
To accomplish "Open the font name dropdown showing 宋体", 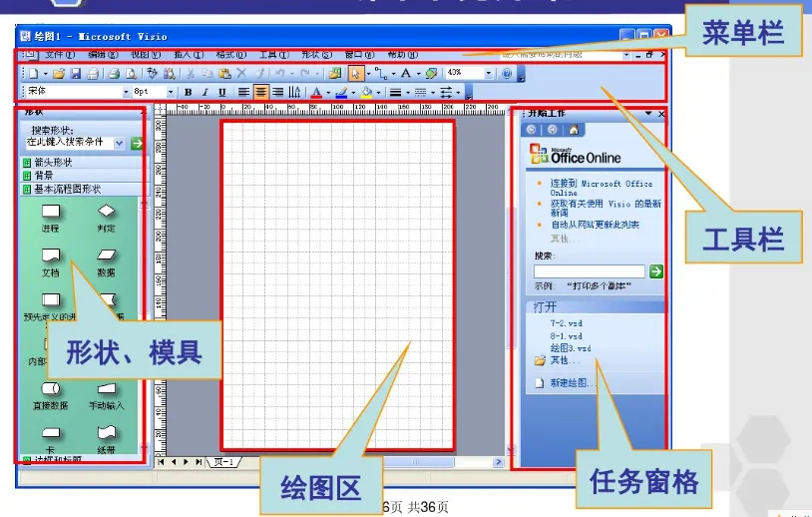I will 126,92.
